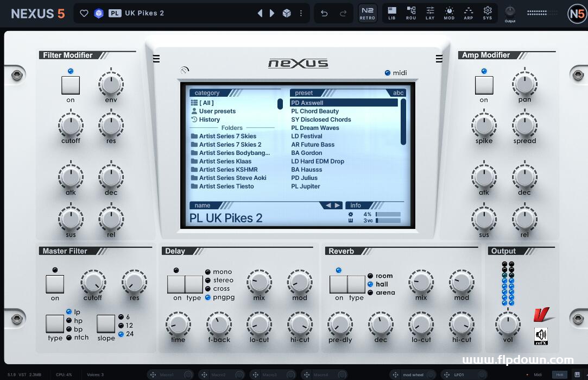
Task: Open the SYS system settings
Action: (x=488, y=13)
